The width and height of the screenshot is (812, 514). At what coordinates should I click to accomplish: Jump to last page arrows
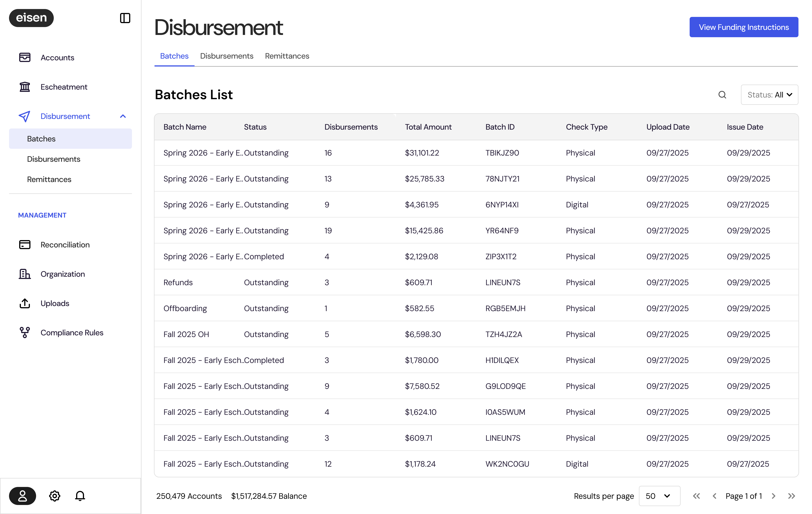[792, 496]
